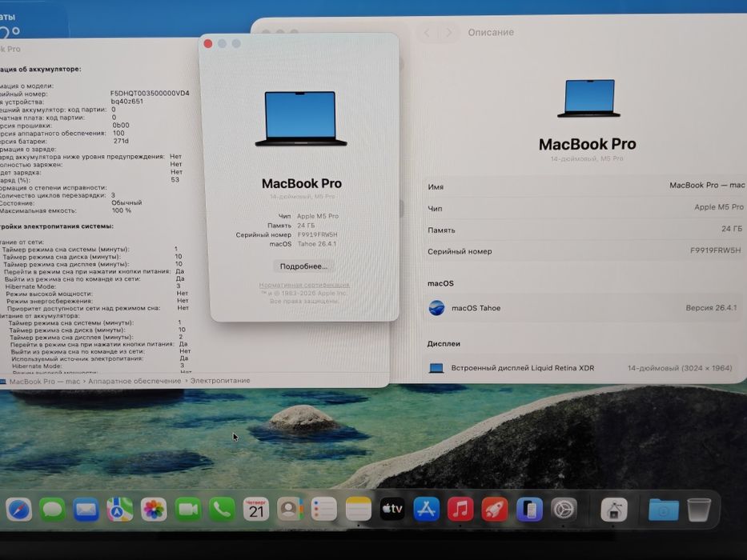Open the Music app in the Dock
The image size is (747, 560).
point(460,510)
